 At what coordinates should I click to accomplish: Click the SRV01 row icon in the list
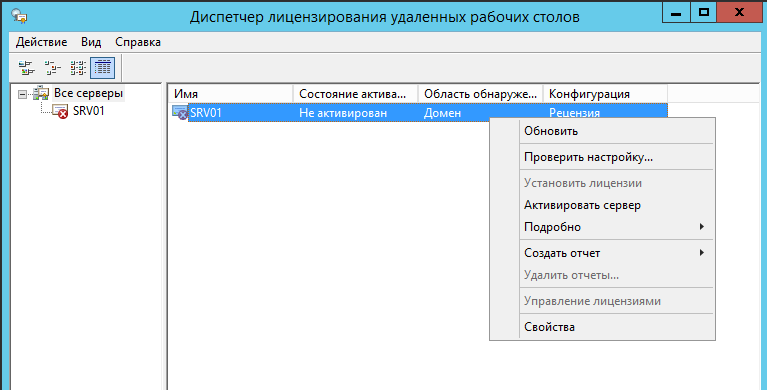pos(180,113)
